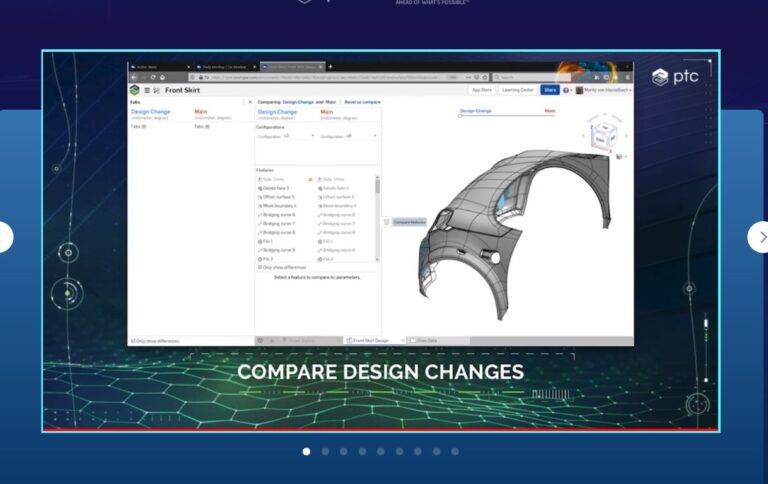Toggle Only show differences in Tabs panel
768x484 pixels.
tap(133, 341)
